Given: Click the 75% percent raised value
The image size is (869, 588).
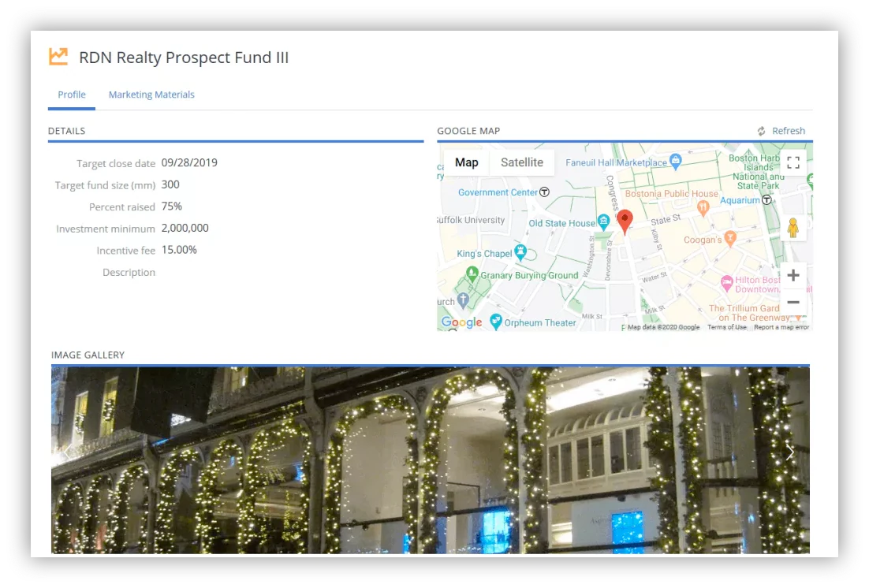Looking at the screenshot, I should [x=172, y=207].
